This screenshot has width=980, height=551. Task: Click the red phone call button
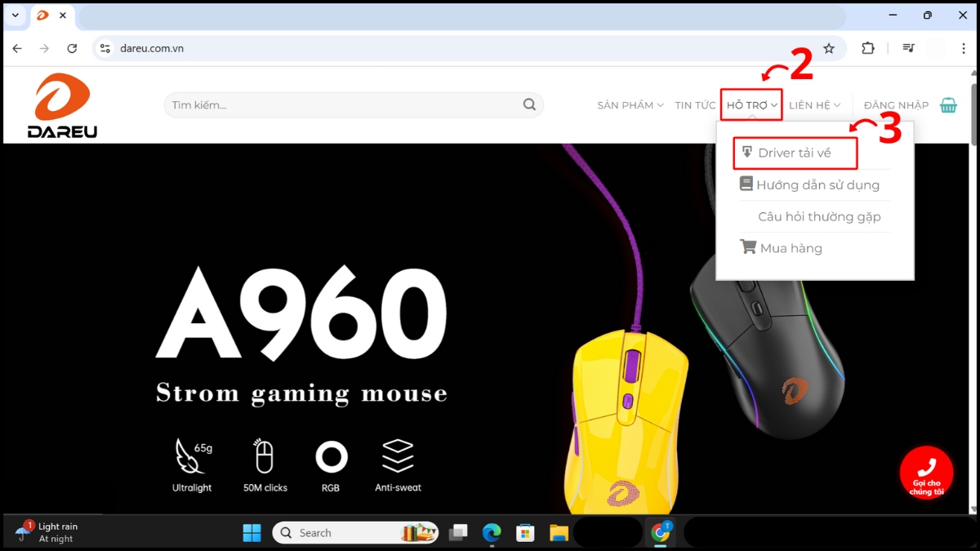(x=926, y=473)
